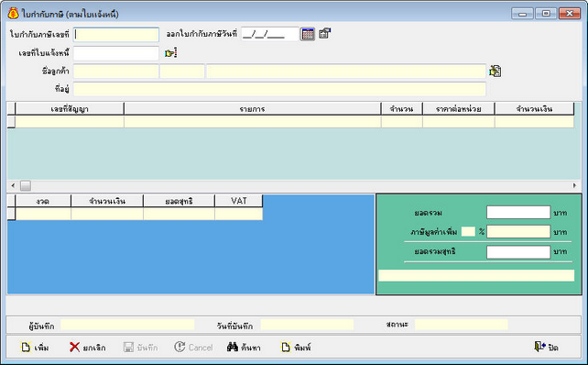Maximize the ใบกำกับภาษี window
This screenshot has width=588, height=365.
(546, 14)
